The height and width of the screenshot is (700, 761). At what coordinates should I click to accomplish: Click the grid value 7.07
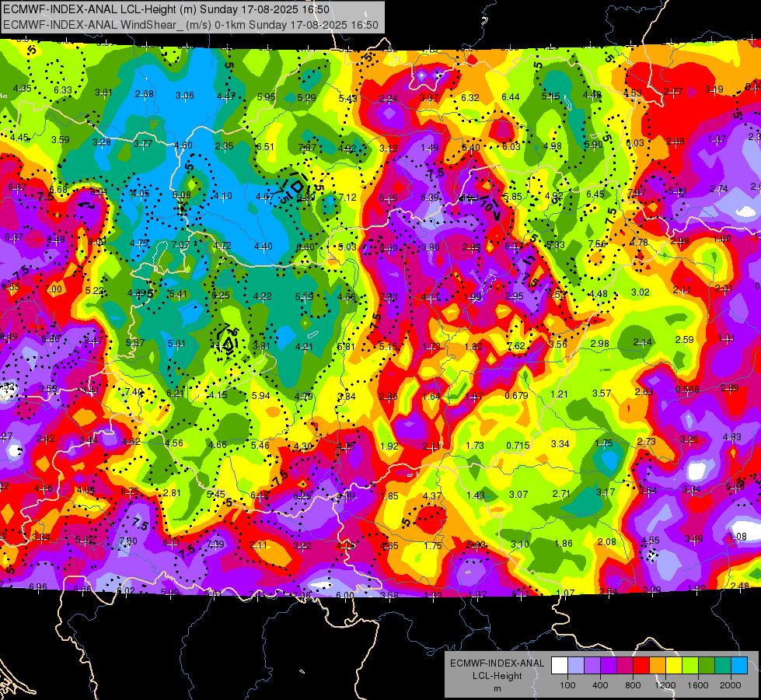pyautogui.click(x=180, y=244)
